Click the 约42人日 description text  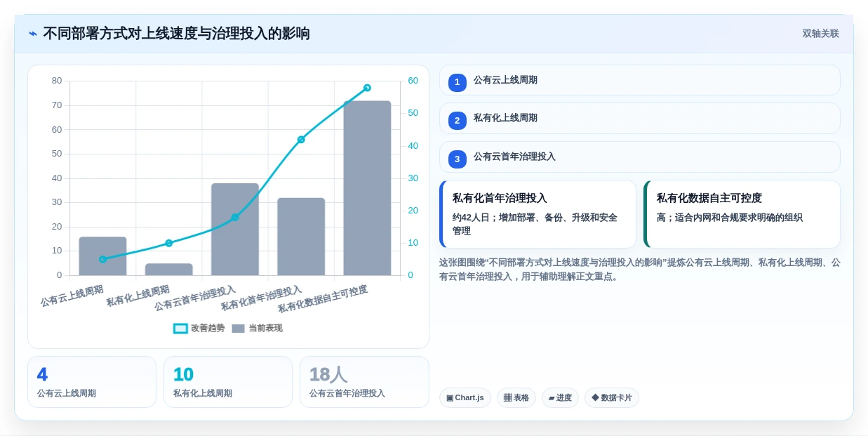[535, 224]
